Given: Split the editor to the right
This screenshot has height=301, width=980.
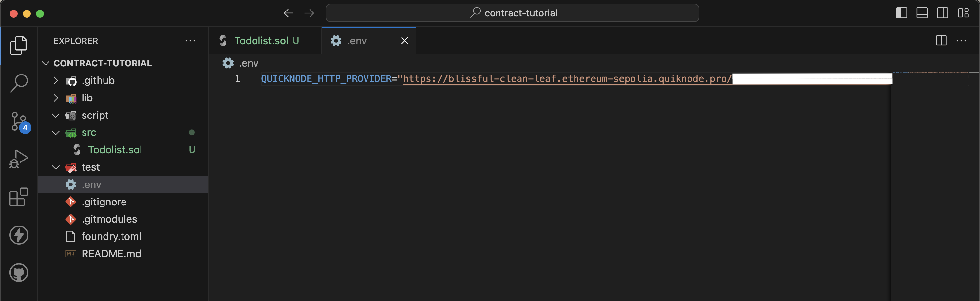Looking at the screenshot, I should pos(941,40).
